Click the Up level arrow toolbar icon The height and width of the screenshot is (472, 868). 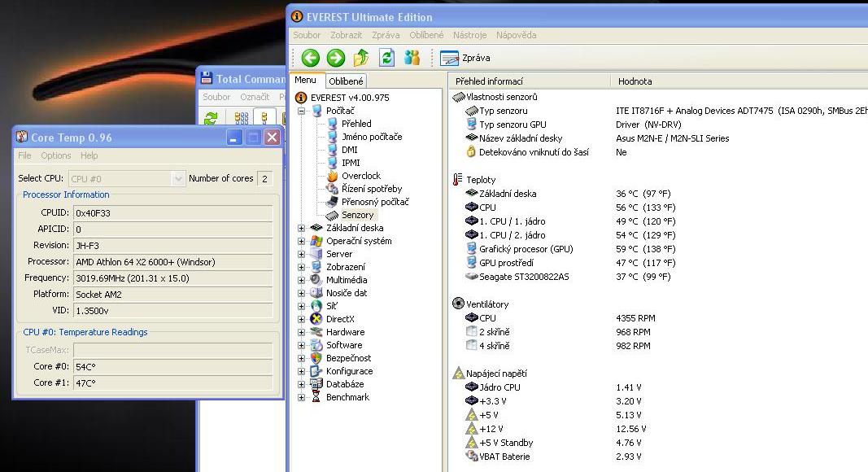point(361,58)
